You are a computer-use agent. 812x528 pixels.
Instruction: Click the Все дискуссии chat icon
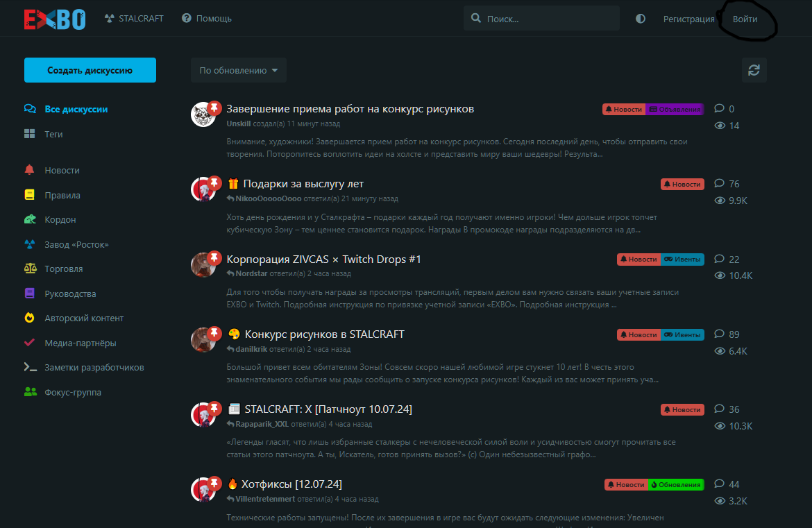pyautogui.click(x=30, y=109)
